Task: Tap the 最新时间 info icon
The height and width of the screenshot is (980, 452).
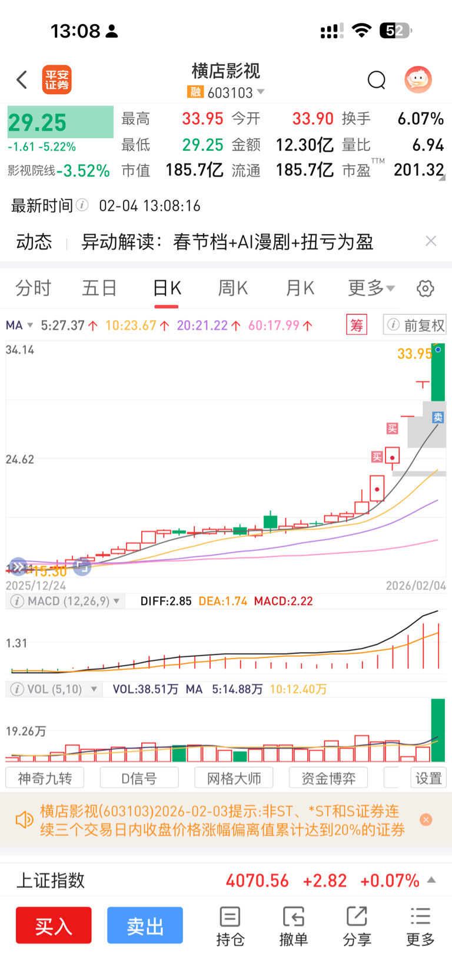Action: [82, 205]
